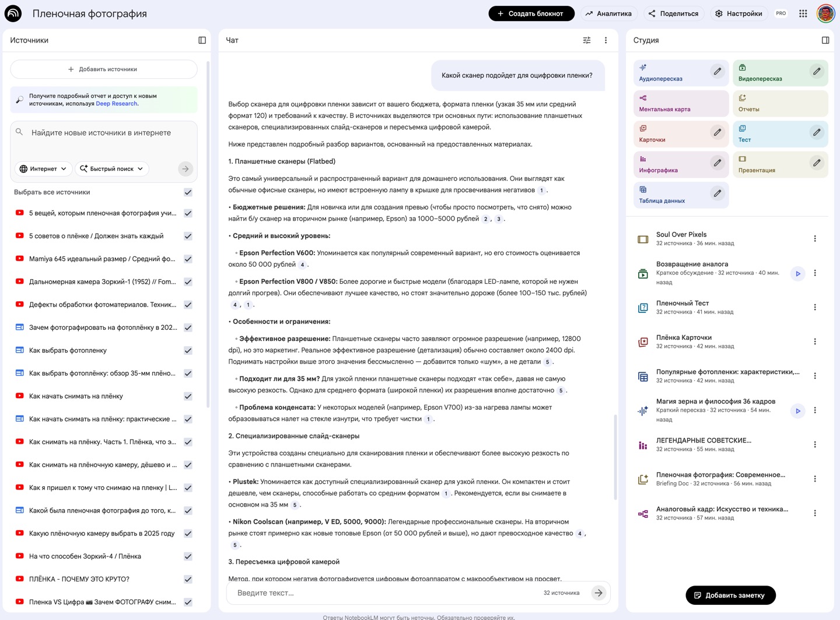Image resolution: width=840 pixels, height=620 pixels.
Task: Select the 'Видеопересказ' studio tile
Action: [780, 73]
